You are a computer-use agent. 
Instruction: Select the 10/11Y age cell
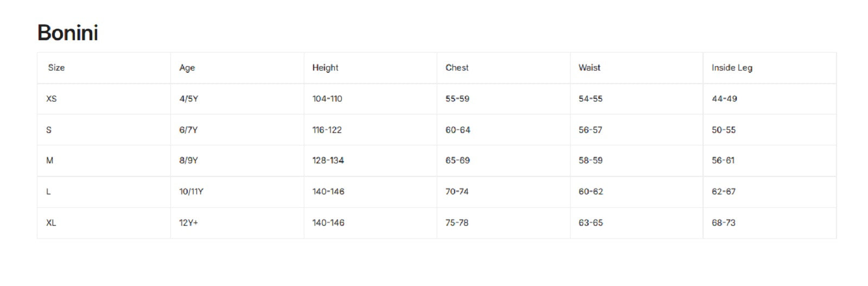[x=192, y=192]
